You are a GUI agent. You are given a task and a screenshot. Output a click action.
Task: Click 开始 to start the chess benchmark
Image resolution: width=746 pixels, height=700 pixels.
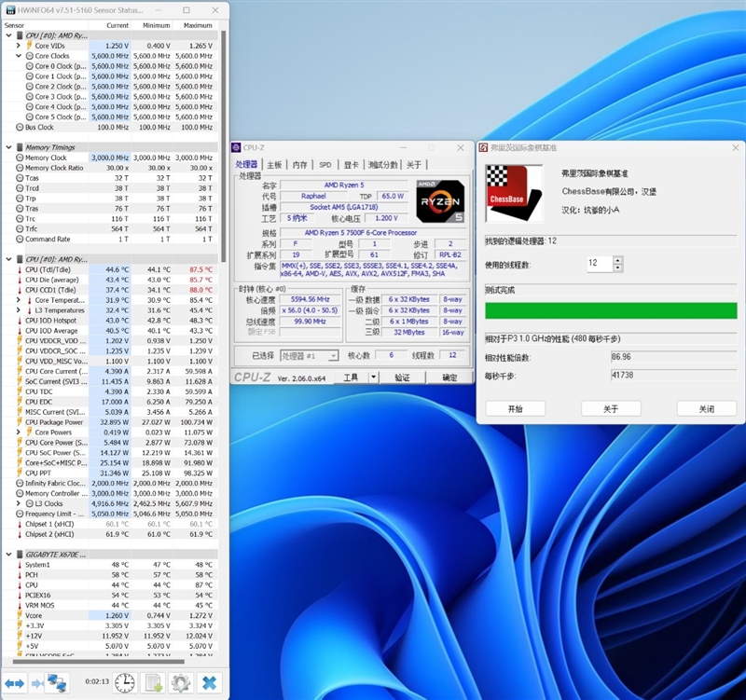pyautogui.click(x=516, y=409)
